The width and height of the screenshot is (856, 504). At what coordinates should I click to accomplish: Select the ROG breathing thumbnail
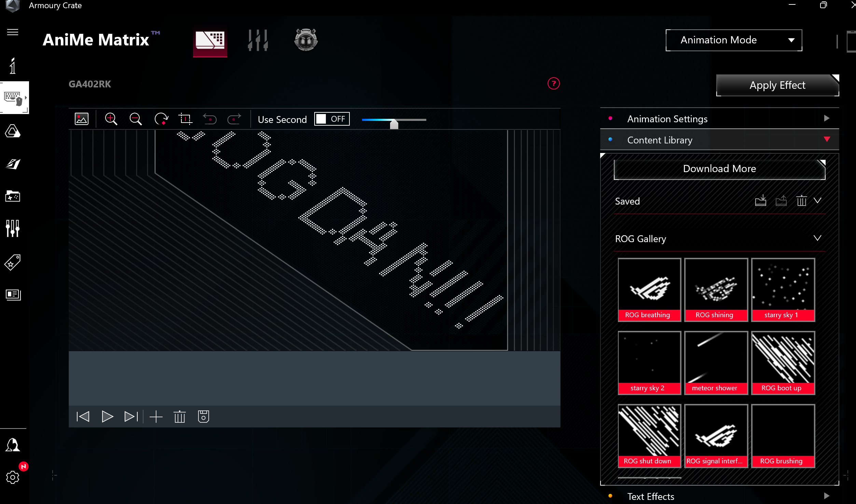(649, 290)
